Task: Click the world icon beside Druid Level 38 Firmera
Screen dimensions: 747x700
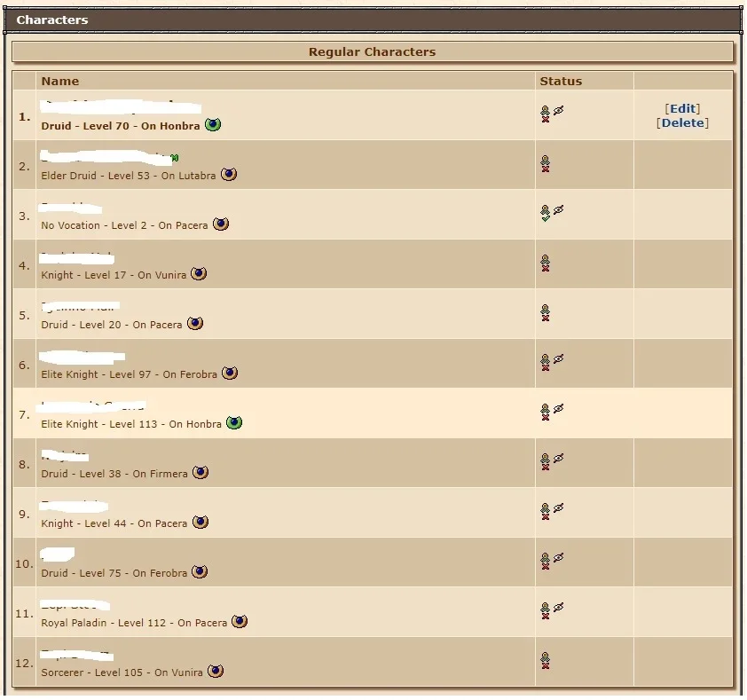Action: click(201, 473)
